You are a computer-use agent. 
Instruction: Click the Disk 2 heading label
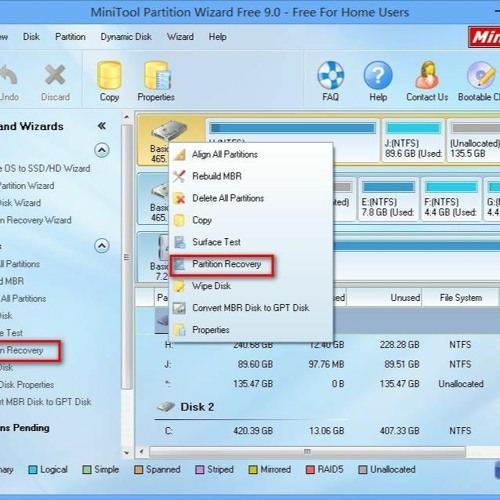(197, 407)
